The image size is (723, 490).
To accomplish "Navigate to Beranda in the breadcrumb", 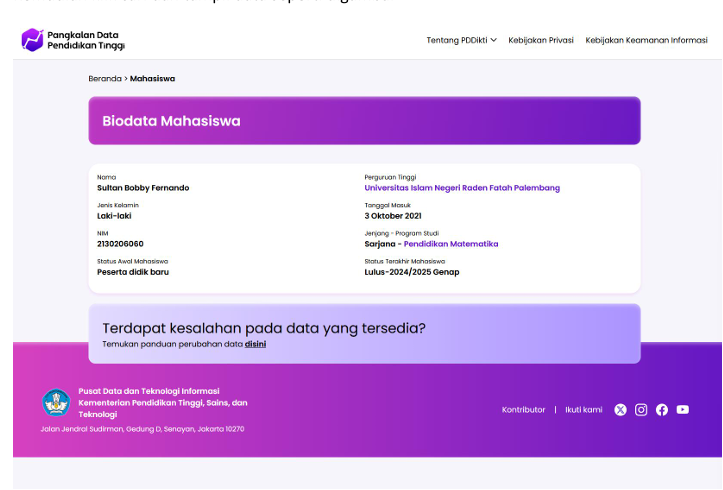I will pos(104,78).
